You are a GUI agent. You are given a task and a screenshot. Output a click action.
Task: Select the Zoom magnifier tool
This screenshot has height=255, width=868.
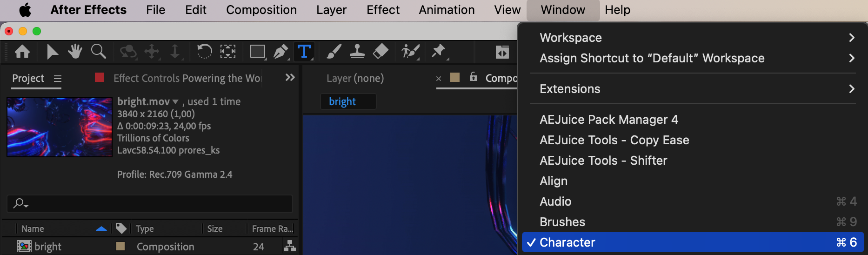click(98, 51)
